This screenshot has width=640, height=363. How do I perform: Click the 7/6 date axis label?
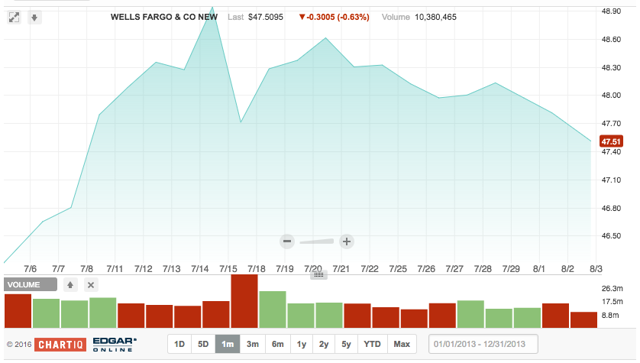30,269
